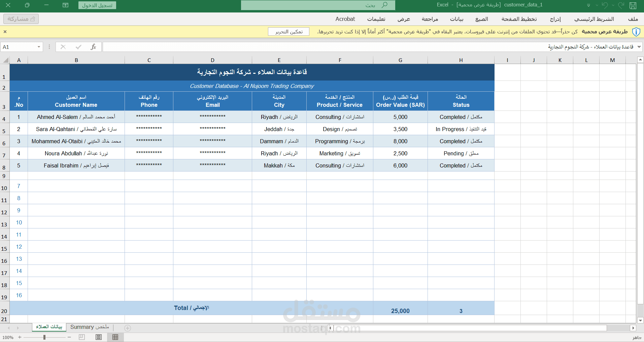The width and height of the screenshot is (644, 342).
Task: Click the Insert Function fx icon
Action: click(x=93, y=47)
